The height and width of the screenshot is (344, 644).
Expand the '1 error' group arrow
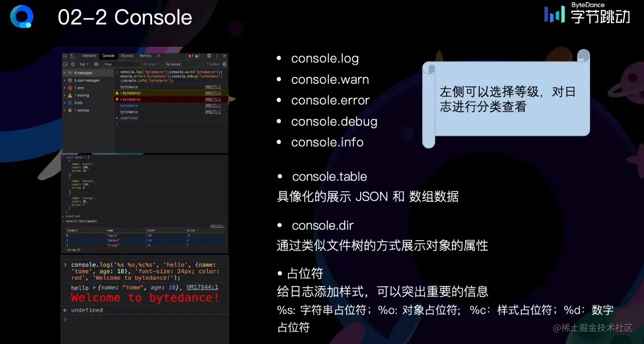coord(64,88)
